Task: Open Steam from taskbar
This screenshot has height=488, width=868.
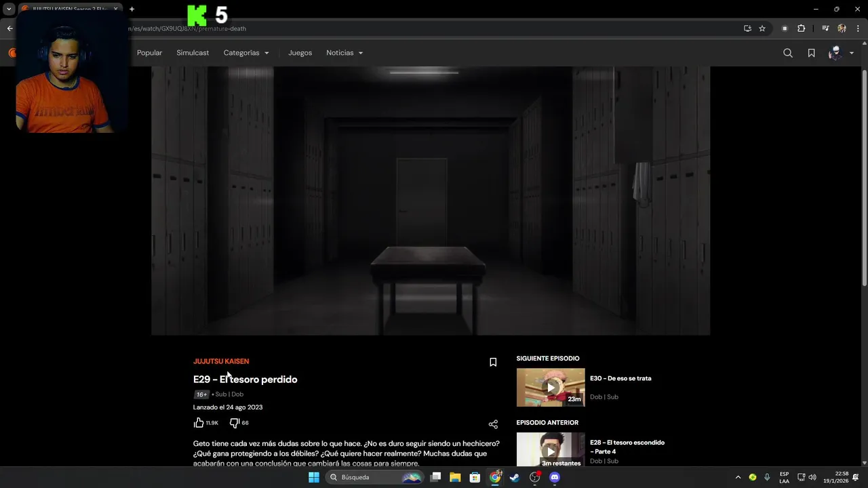Action: click(x=515, y=477)
